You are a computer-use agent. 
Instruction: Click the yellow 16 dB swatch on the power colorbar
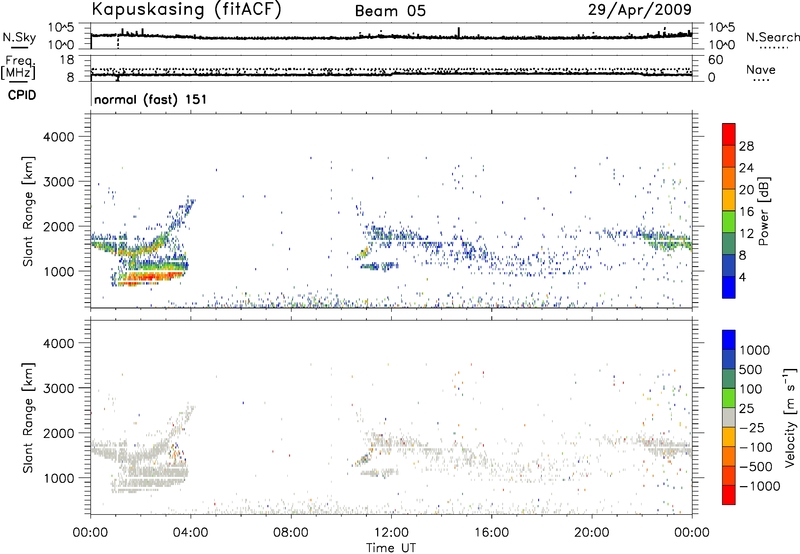(x=729, y=200)
